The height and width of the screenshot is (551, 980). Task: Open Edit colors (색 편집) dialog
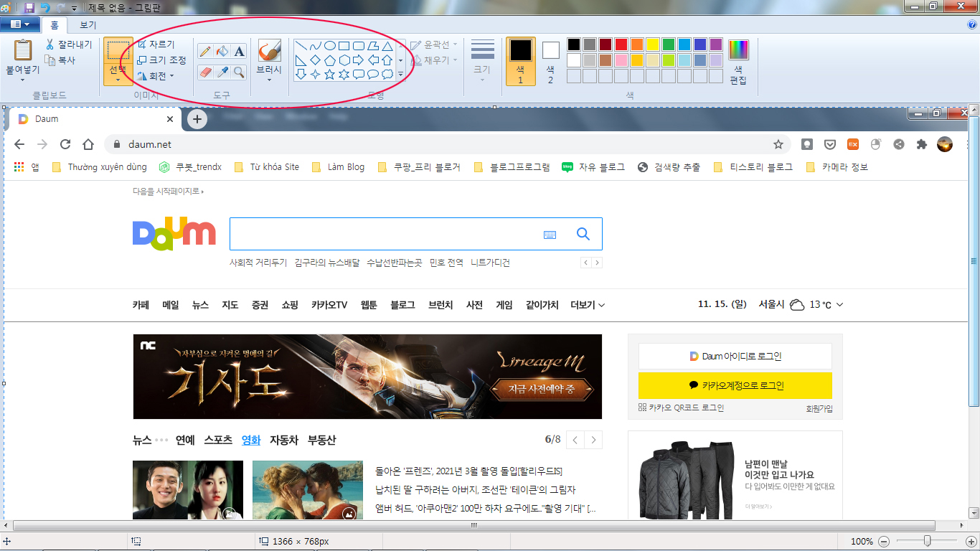coord(738,62)
